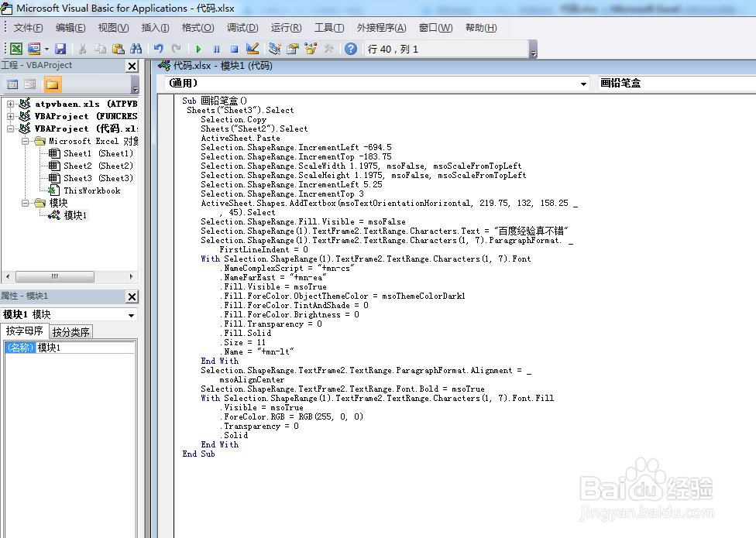Click project panel scroll right arrow
The height and width of the screenshot is (538, 756).
[131, 277]
